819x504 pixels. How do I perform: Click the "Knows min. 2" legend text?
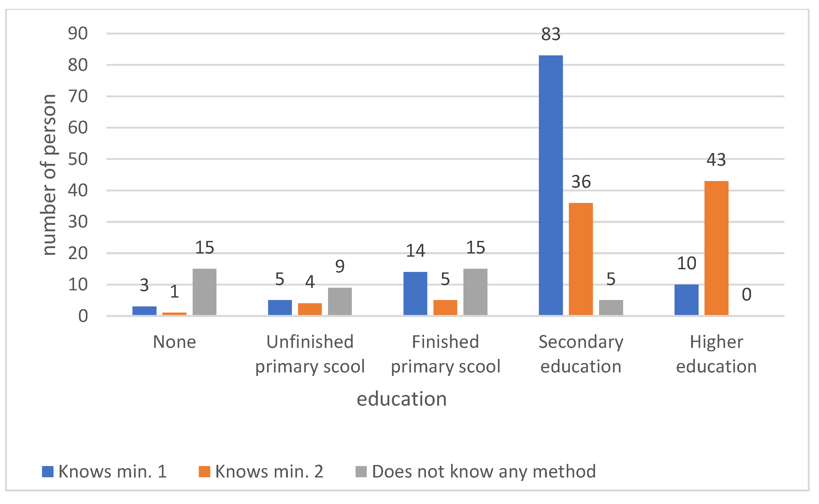click(269, 471)
